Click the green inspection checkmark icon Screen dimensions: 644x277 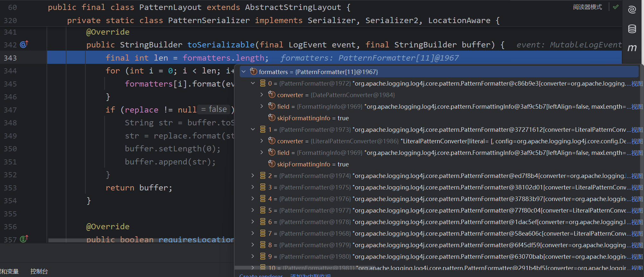tap(616, 7)
